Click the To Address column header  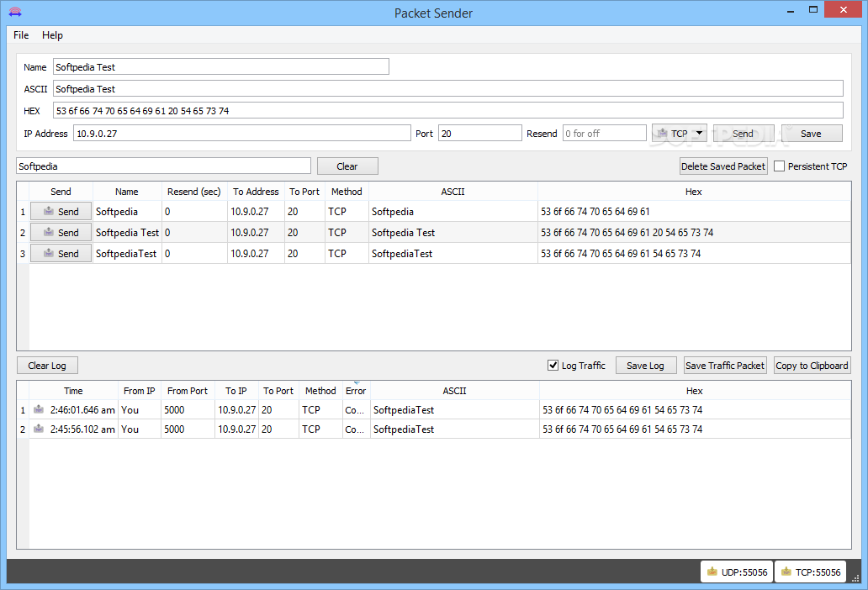coord(256,192)
